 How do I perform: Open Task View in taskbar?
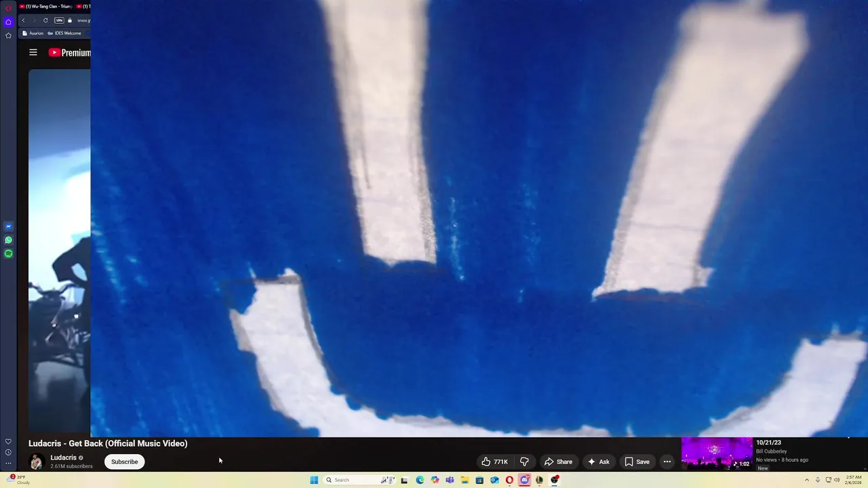404,480
